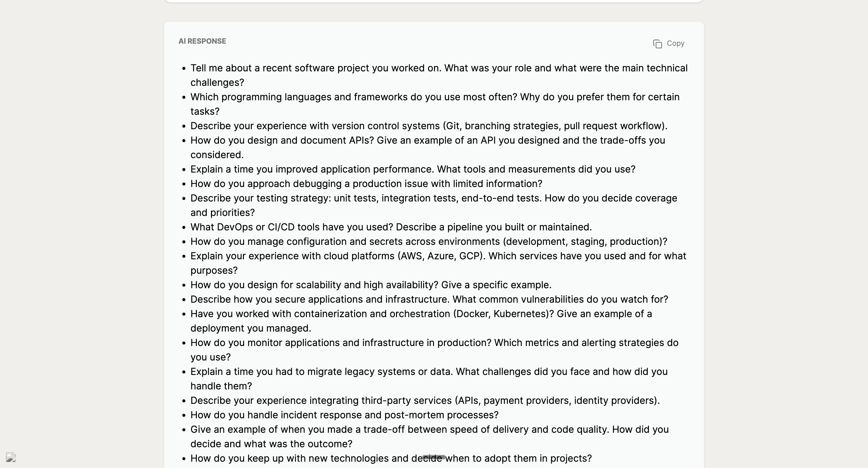Image resolution: width=868 pixels, height=468 pixels.
Task: Click the bullet about scalability and high availability
Action: (x=371, y=285)
